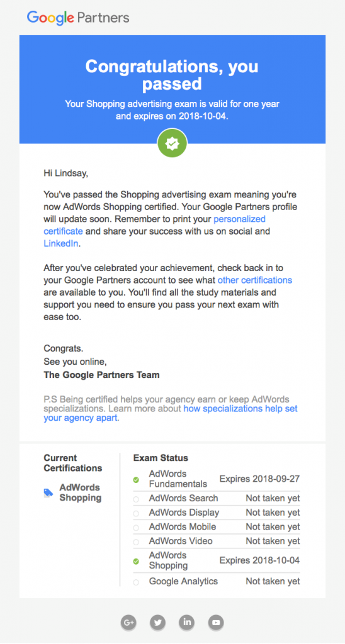This screenshot has height=644, width=345.
Task: Click the blue AdWords Shopping tag icon
Action: tap(48, 492)
